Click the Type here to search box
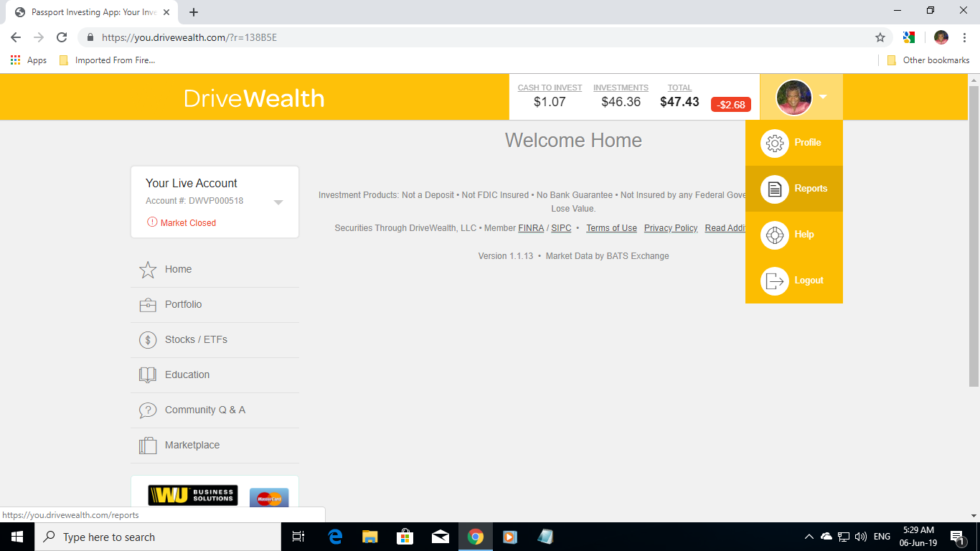The image size is (980, 551). 158,537
